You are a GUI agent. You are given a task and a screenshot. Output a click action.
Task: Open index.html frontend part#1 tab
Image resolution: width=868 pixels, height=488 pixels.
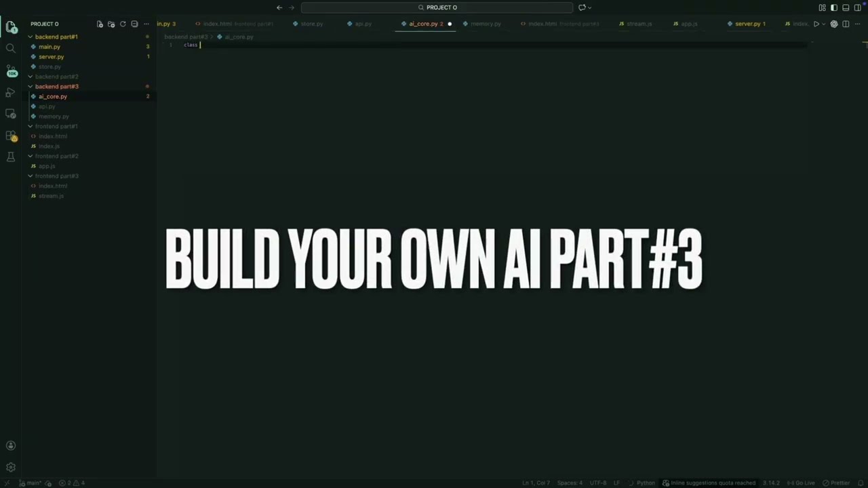[x=234, y=24]
